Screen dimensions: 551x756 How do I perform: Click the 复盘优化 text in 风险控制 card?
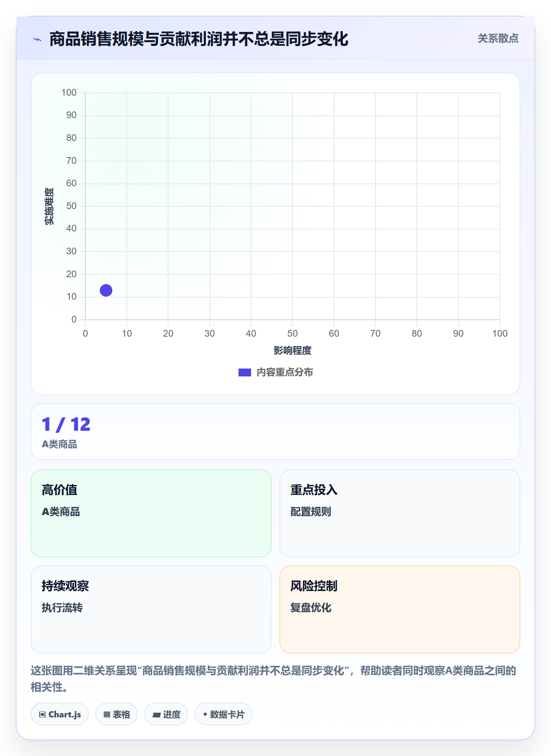pyautogui.click(x=311, y=608)
